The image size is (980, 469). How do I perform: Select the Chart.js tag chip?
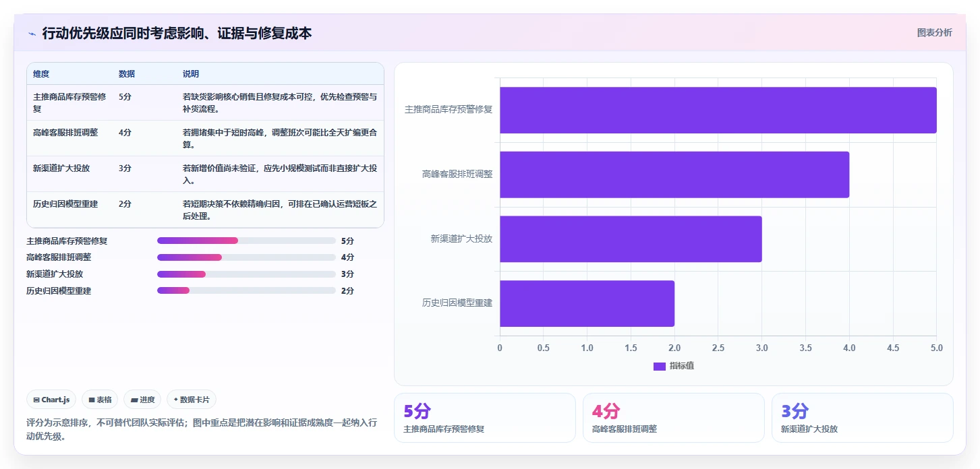click(x=51, y=400)
